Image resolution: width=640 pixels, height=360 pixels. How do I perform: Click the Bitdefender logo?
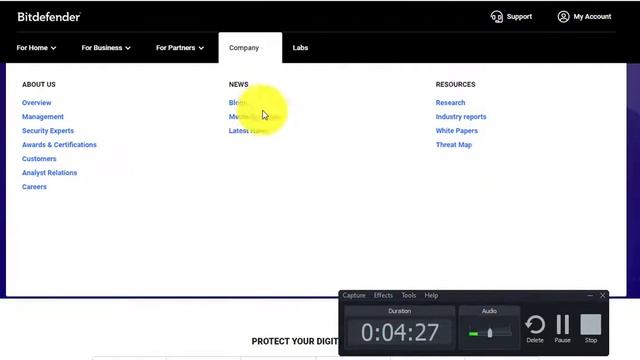click(x=49, y=17)
